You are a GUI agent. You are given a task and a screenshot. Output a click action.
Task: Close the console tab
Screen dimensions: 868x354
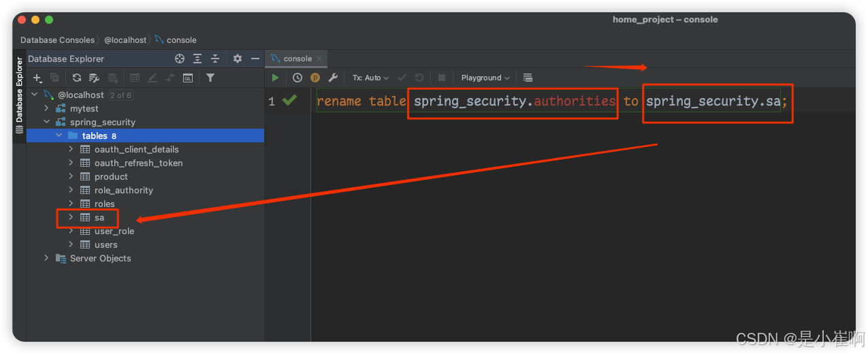click(x=319, y=59)
